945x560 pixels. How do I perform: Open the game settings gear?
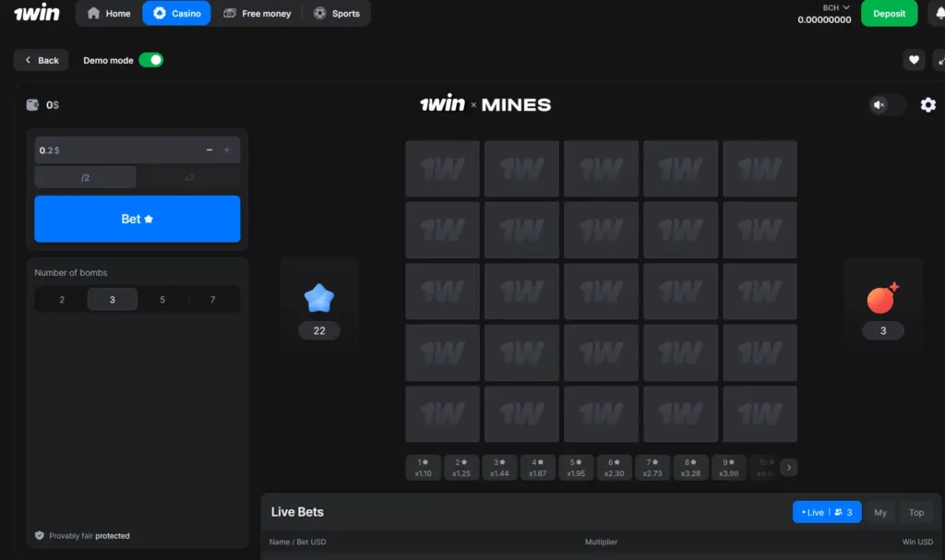click(x=927, y=105)
